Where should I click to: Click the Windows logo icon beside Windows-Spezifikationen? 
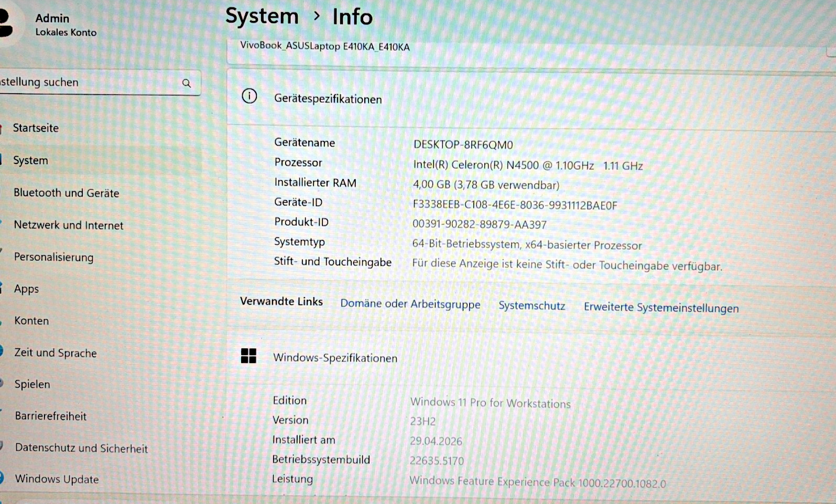[x=248, y=356]
